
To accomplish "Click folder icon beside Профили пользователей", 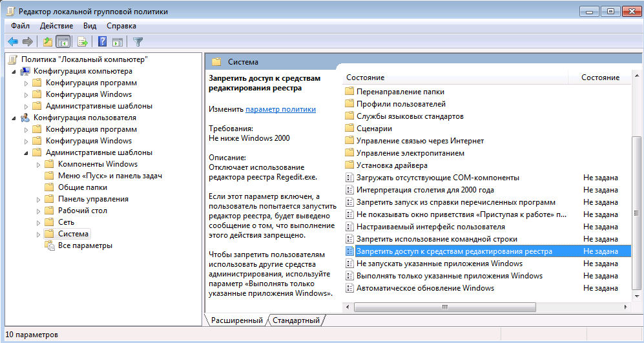I will click(x=349, y=103).
